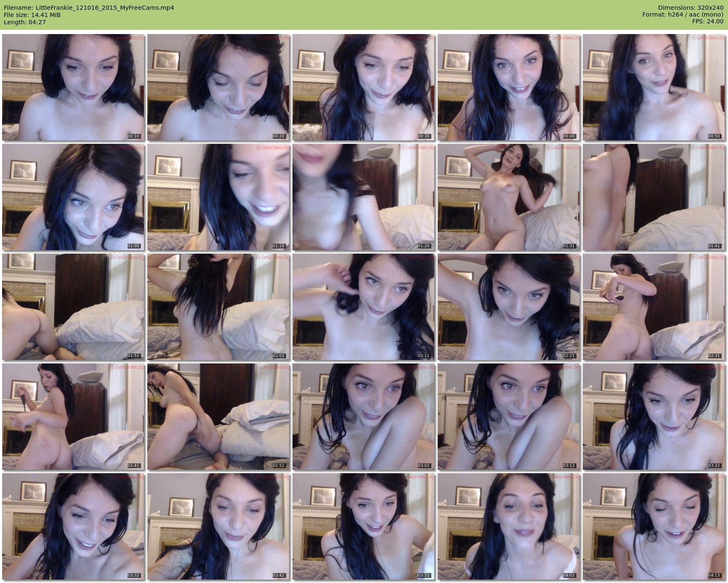Image resolution: width=728 pixels, height=583 pixels.
Task: Select the thumbnail at 03:22
Action: pos(653,417)
